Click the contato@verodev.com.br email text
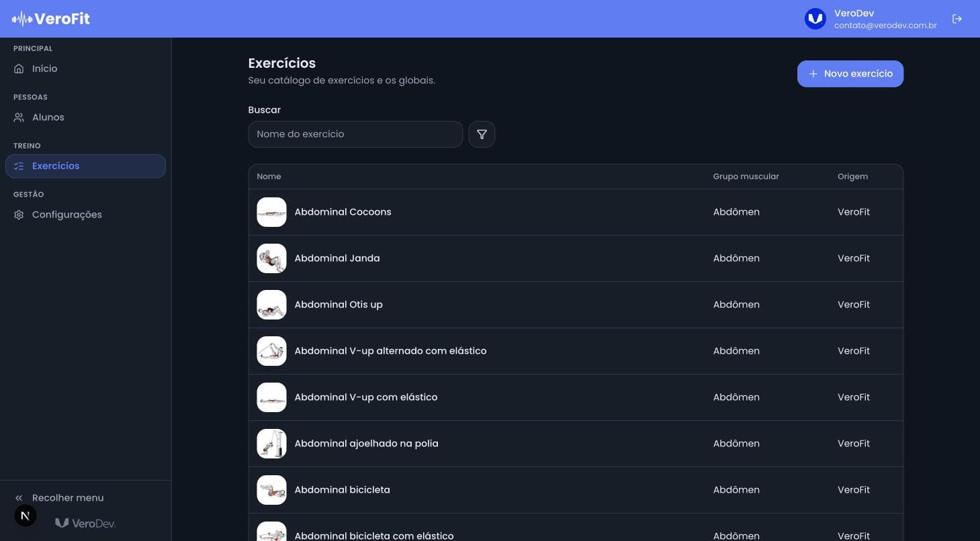This screenshot has height=541, width=980. (885, 26)
